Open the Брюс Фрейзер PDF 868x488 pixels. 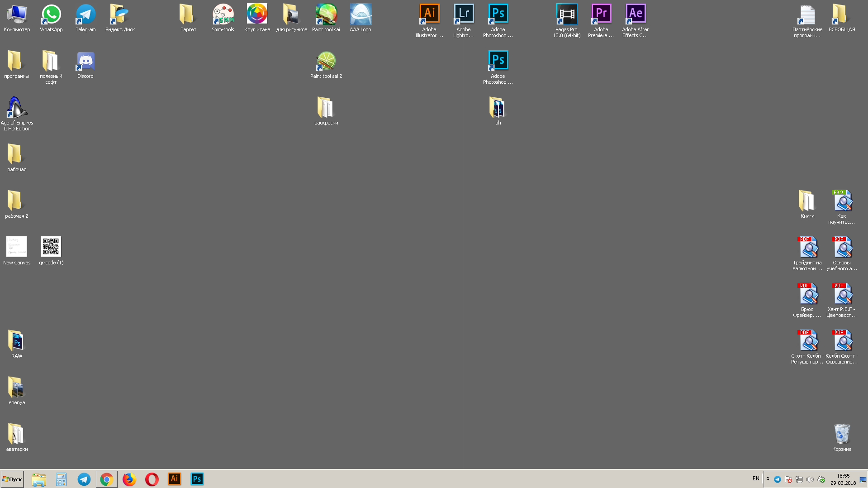[807, 301]
